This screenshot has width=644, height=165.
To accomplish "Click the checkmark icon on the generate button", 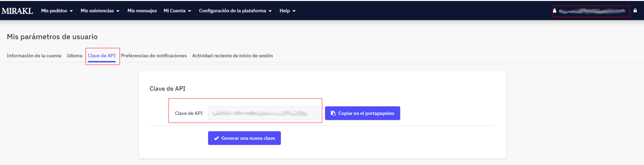I will (x=216, y=138).
